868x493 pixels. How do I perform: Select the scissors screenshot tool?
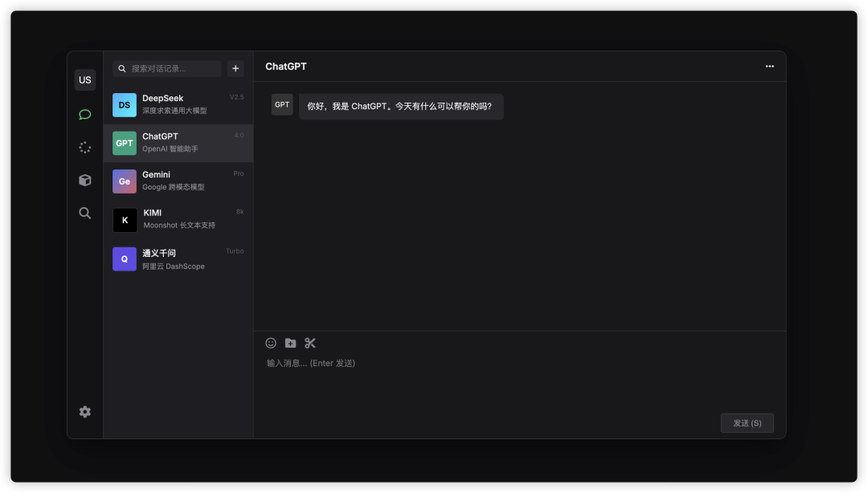(x=310, y=343)
